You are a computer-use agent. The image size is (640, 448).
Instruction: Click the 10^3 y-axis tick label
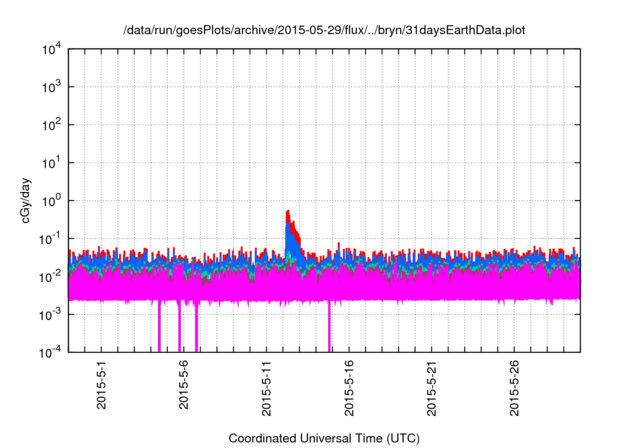coord(51,87)
